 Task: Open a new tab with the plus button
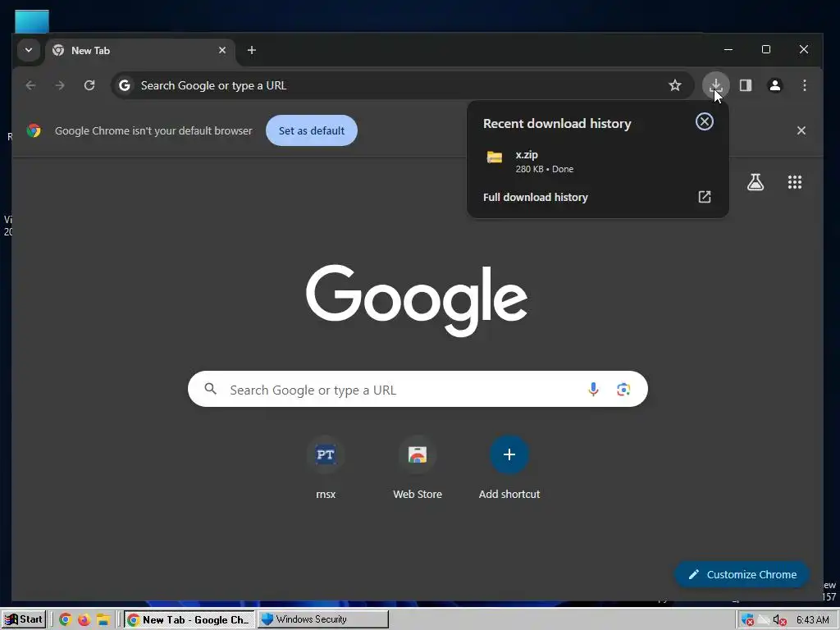[252, 50]
